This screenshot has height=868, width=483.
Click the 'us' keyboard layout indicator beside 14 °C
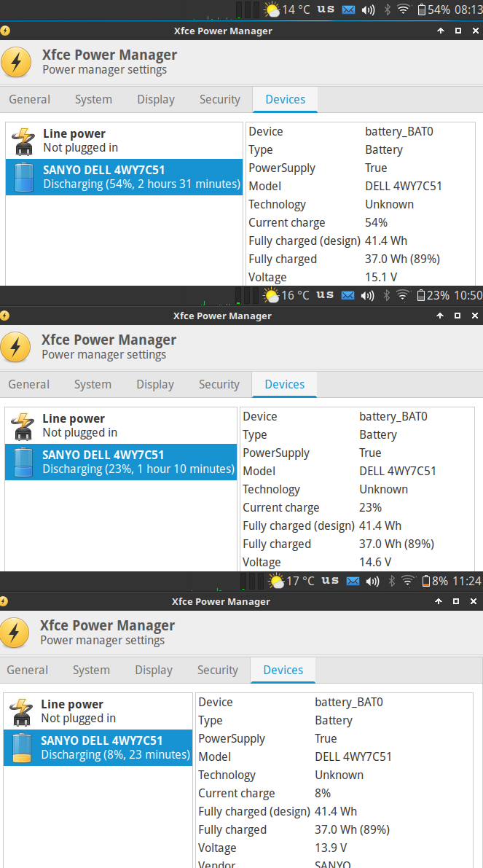tap(326, 9)
